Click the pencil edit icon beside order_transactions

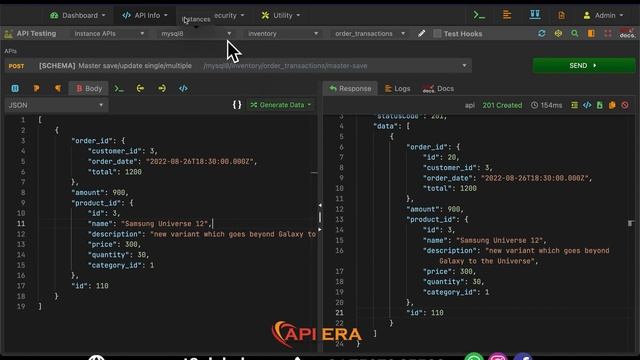point(422,33)
